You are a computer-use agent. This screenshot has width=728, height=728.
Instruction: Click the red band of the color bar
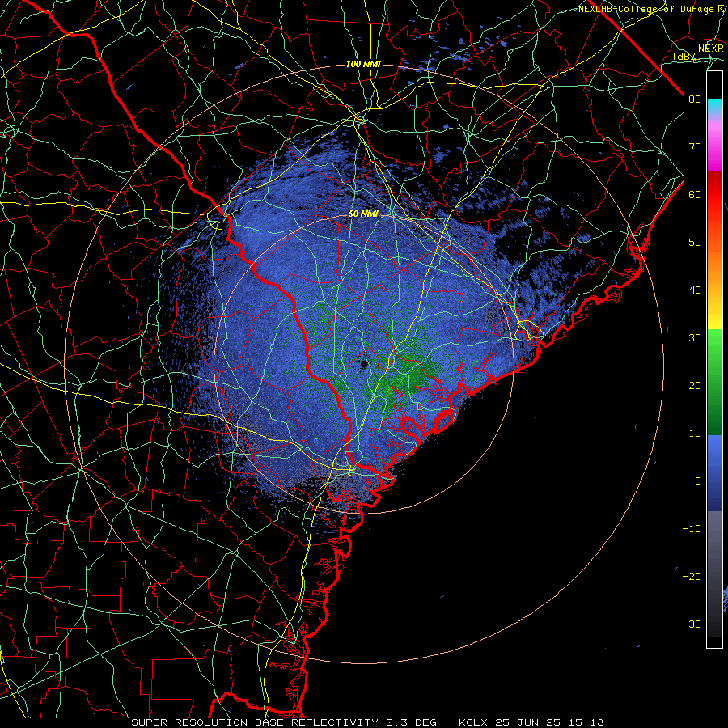(x=714, y=195)
